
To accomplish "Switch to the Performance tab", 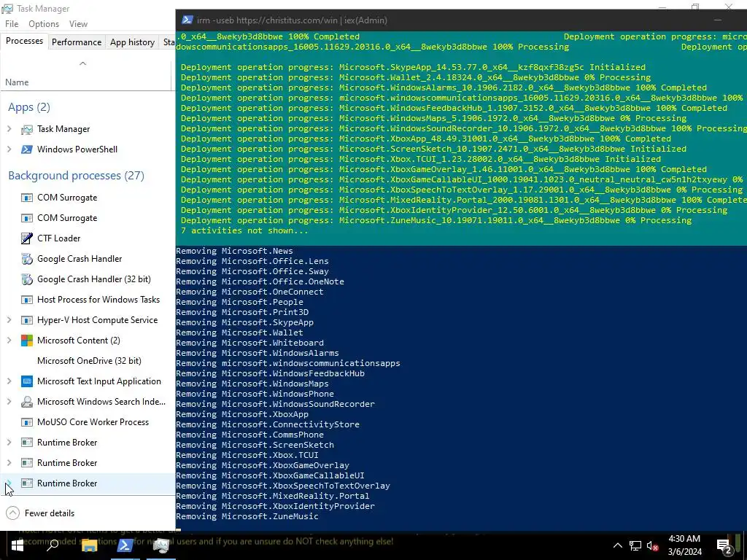I will (x=76, y=42).
